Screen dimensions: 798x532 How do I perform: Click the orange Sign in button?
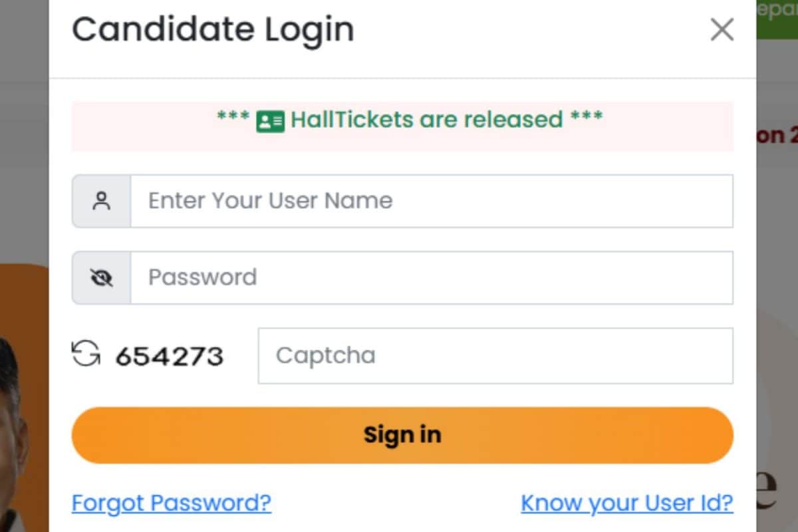tap(402, 435)
